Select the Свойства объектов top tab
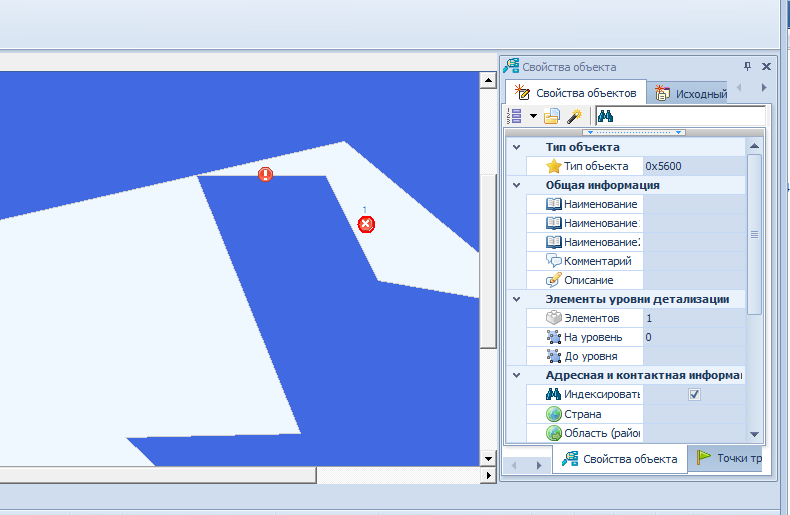 [x=576, y=93]
